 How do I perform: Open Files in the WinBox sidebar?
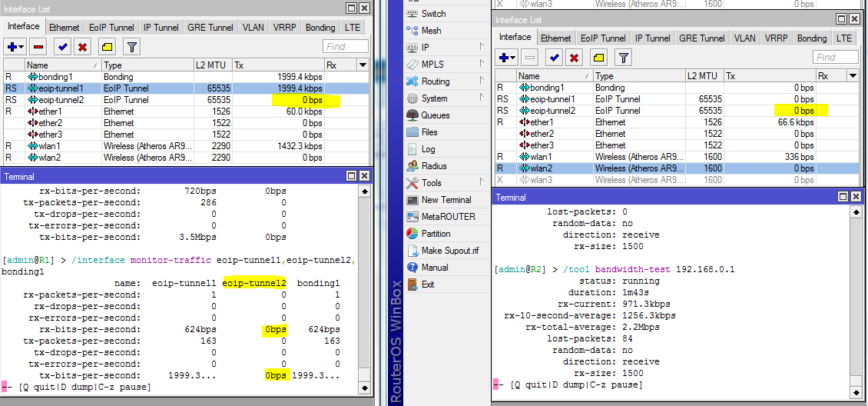(x=429, y=132)
